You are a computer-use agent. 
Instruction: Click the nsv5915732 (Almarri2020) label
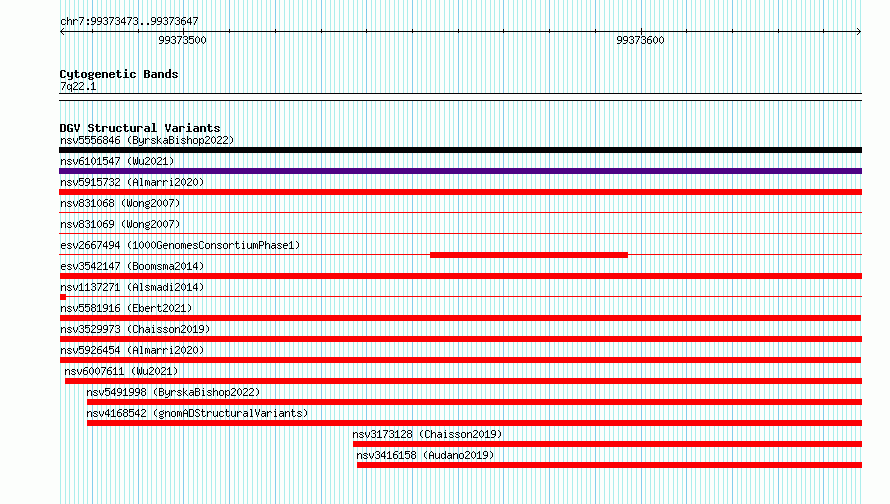pos(132,182)
